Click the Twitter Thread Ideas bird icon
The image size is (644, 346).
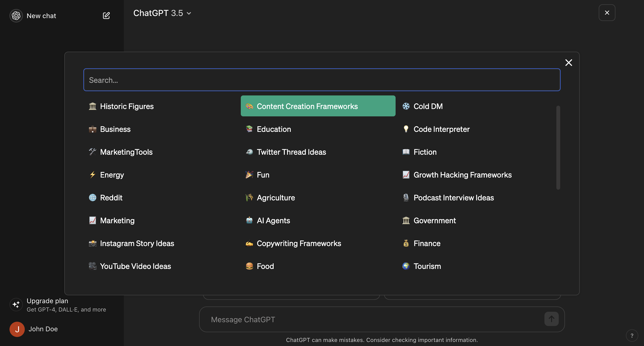[x=249, y=152]
